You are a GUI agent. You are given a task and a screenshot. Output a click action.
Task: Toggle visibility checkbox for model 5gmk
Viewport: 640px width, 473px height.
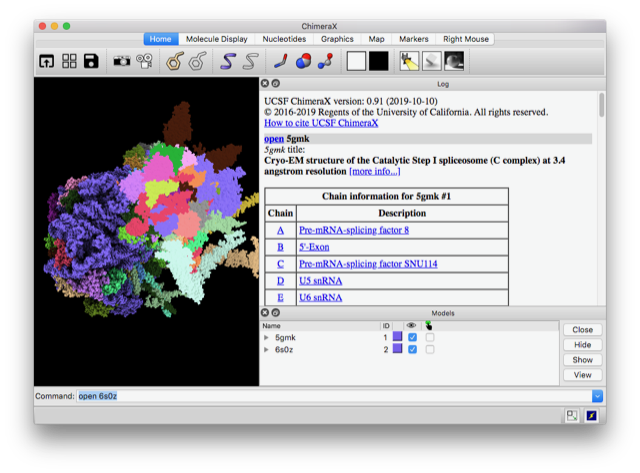[x=412, y=338]
